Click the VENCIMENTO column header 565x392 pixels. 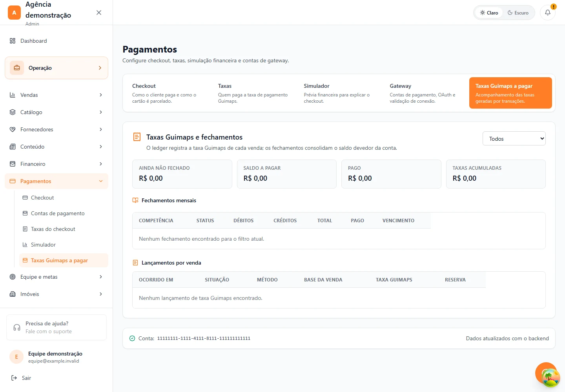tap(398, 220)
